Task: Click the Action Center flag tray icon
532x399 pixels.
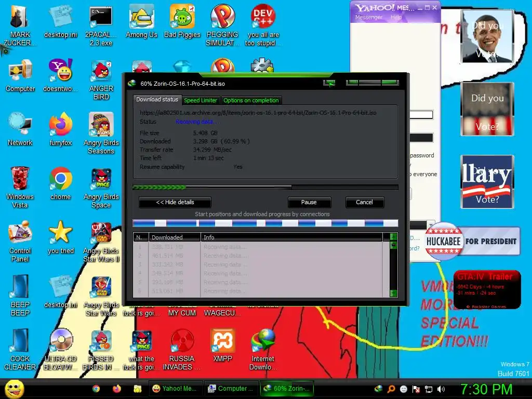Action: (x=416, y=389)
